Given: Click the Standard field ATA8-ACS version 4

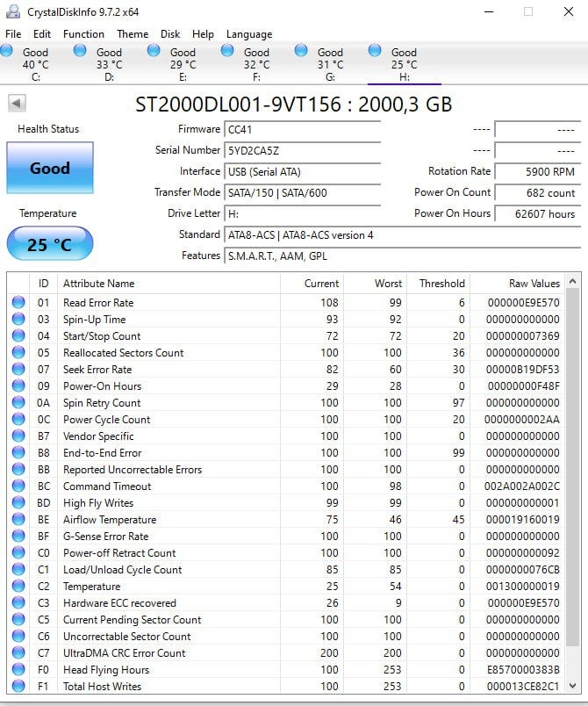Looking at the screenshot, I should [402, 235].
